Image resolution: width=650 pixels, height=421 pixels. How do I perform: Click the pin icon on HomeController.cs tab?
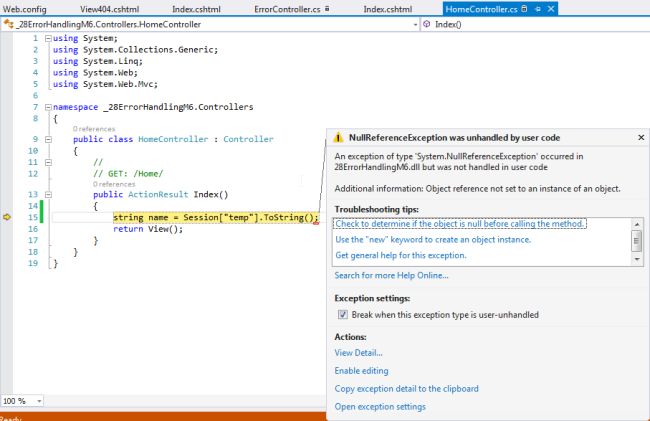[x=538, y=9]
